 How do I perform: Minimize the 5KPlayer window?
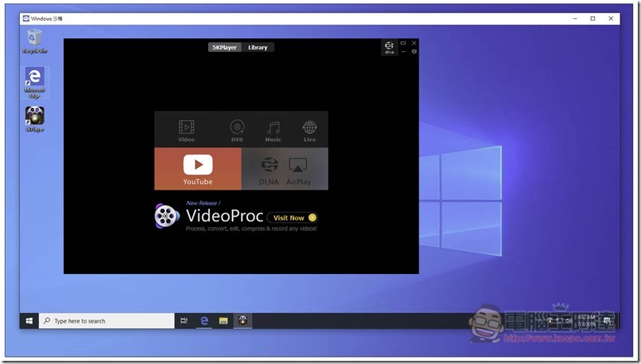(403, 52)
